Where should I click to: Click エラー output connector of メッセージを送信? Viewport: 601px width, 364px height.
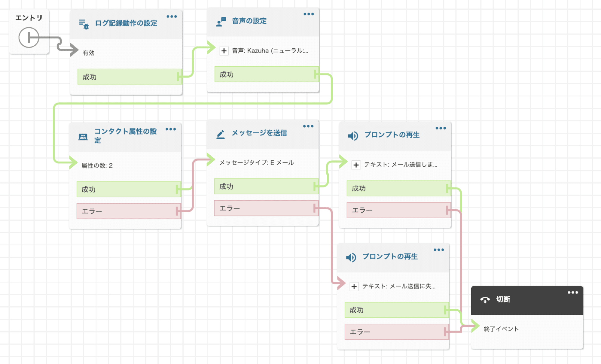click(316, 208)
